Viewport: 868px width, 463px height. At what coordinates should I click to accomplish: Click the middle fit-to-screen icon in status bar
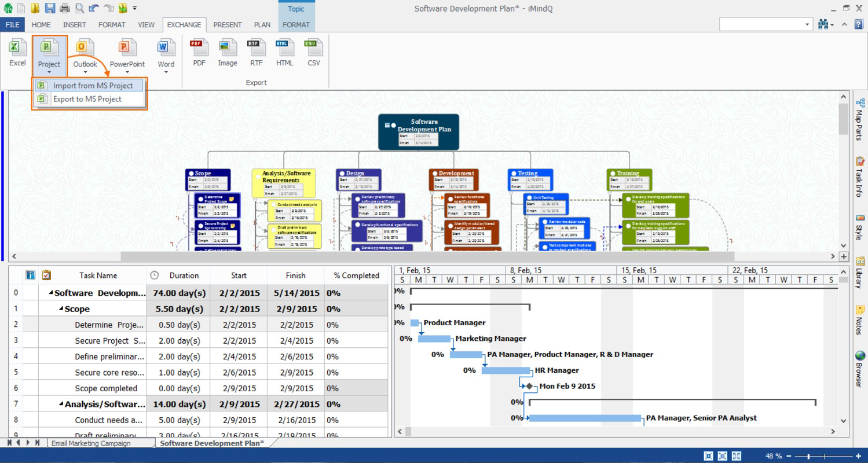(x=722, y=456)
